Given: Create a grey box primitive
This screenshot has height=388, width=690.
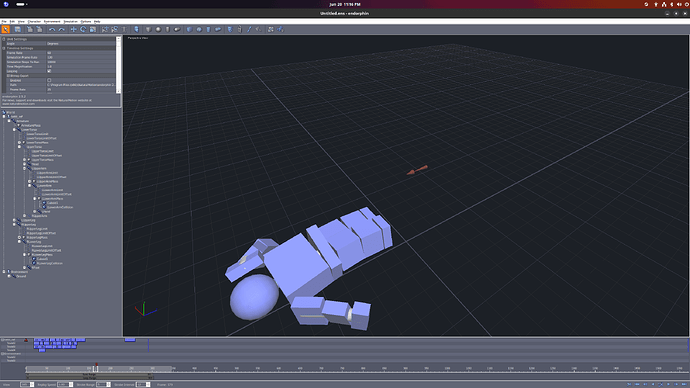Looking at the screenshot, I should (148, 29).
